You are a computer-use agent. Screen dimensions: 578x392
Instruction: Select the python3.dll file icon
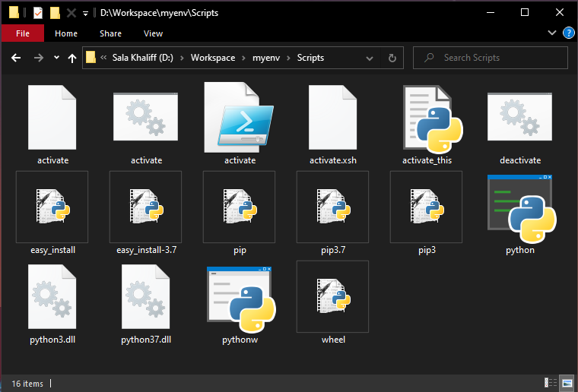pyautogui.click(x=52, y=297)
